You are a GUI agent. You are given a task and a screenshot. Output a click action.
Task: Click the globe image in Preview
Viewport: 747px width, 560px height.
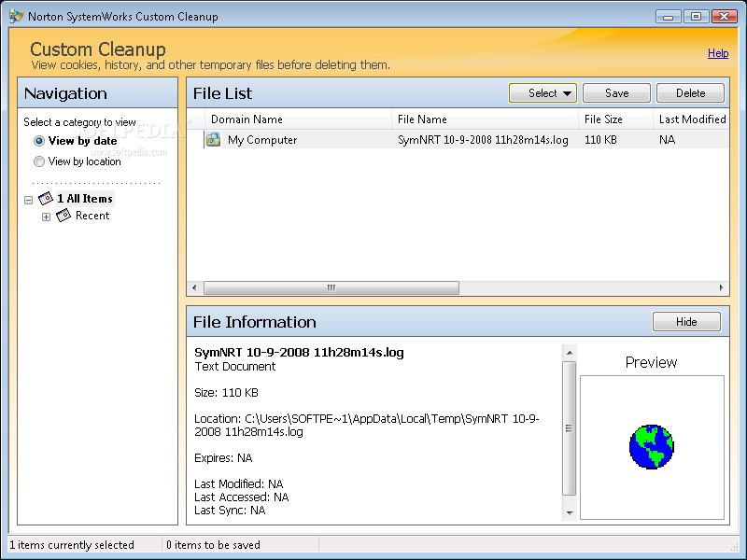coord(651,447)
